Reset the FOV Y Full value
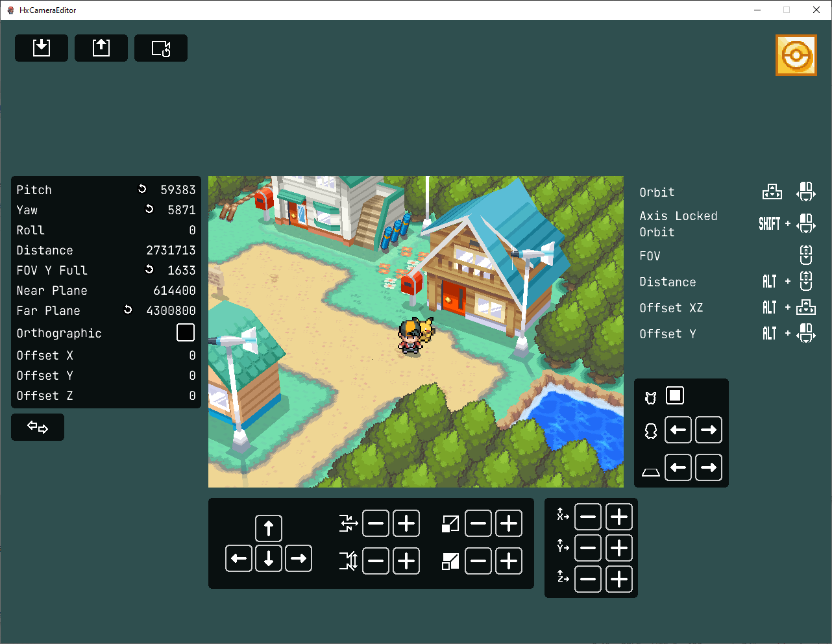The height and width of the screenshot is (644, 832). [x=149, y=269]
